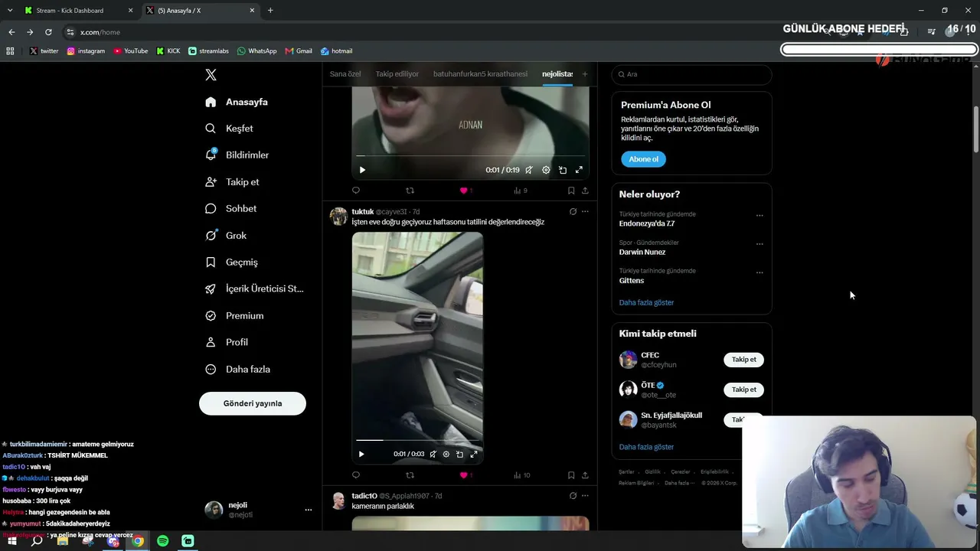
Task: Open Sohbet chat page
Action: [230, 209]
